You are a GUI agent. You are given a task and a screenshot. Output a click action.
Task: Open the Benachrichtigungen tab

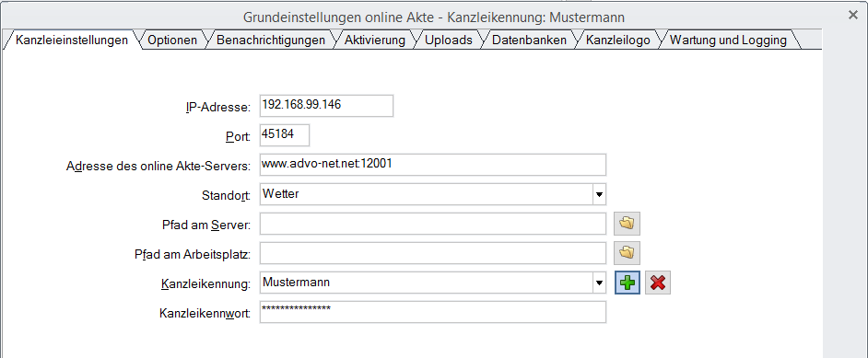pos(271,40)
